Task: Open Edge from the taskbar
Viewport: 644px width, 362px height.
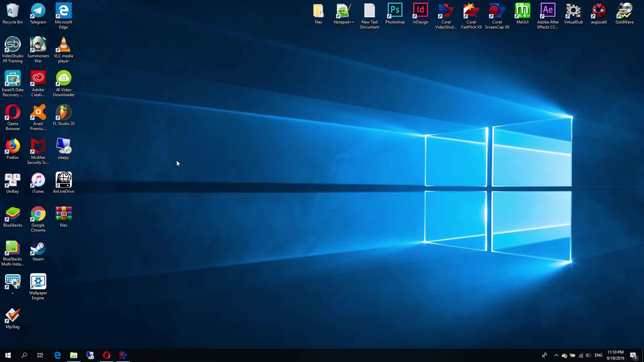Action: 57,355
